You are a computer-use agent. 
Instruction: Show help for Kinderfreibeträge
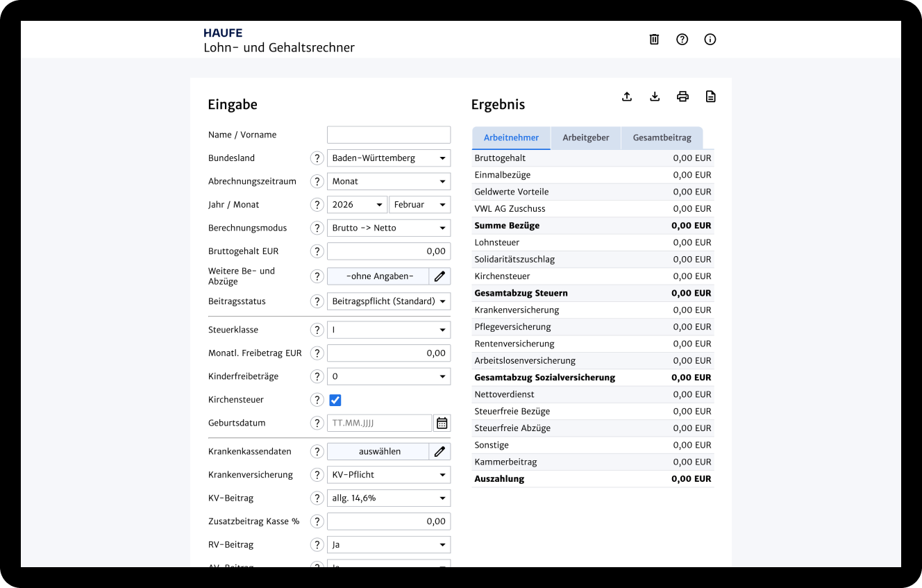click(x=317, y=376)
